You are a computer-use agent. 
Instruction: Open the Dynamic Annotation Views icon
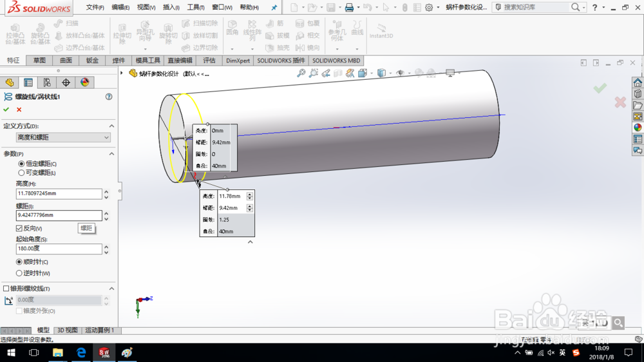(350, 73)
